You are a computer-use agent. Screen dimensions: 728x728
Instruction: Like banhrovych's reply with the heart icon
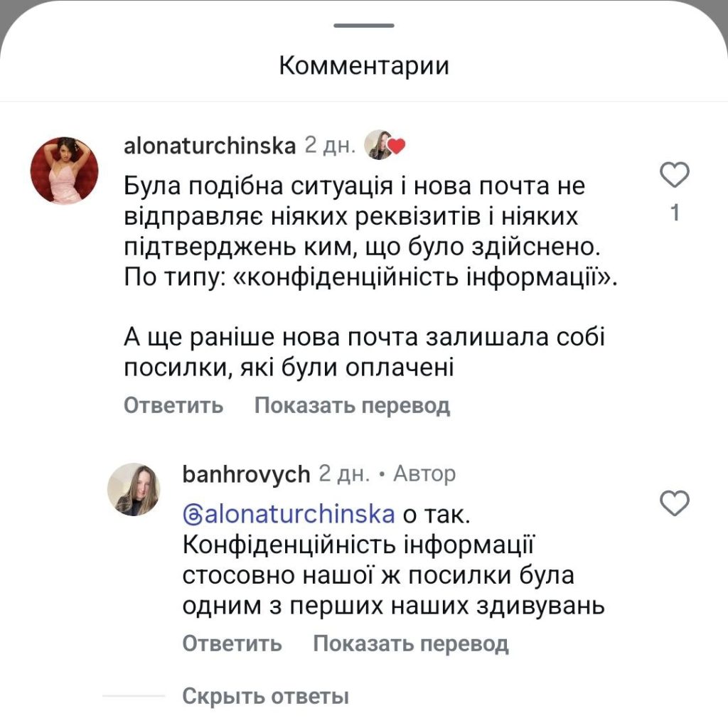(675, 503)
